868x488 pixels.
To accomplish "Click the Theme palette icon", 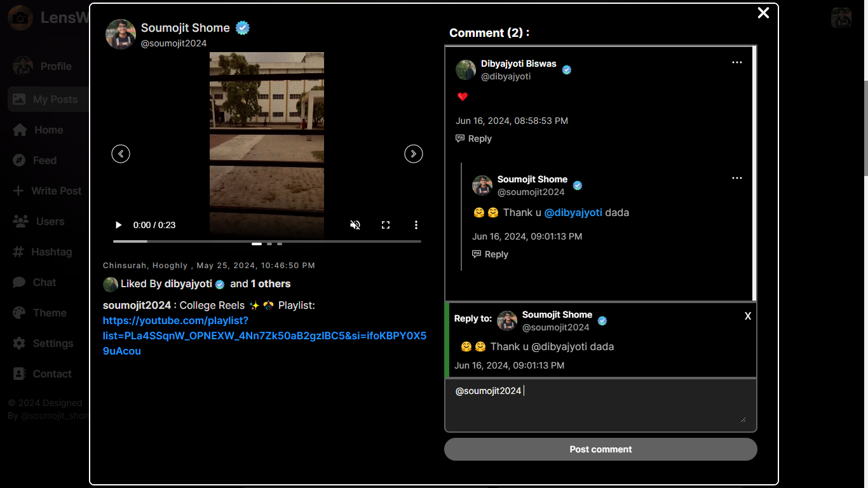I will pyautogui.click(x=19, y=313).
